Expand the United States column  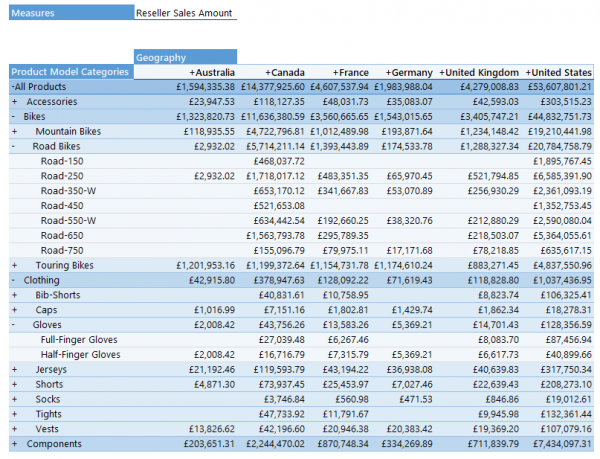point(529,73)
